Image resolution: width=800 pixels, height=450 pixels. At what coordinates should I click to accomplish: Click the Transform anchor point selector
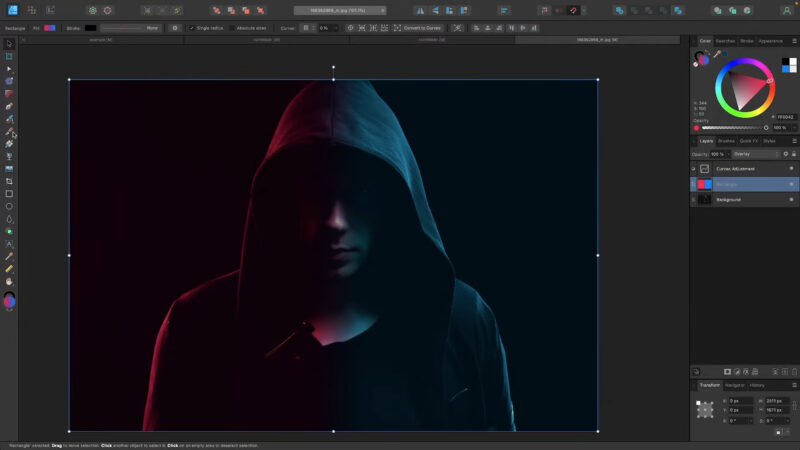(705, 410)
